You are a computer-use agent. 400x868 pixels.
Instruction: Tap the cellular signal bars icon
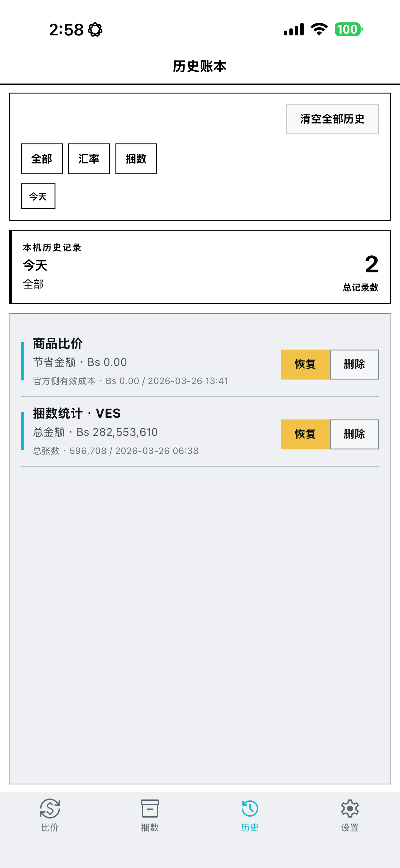[294, 29]
